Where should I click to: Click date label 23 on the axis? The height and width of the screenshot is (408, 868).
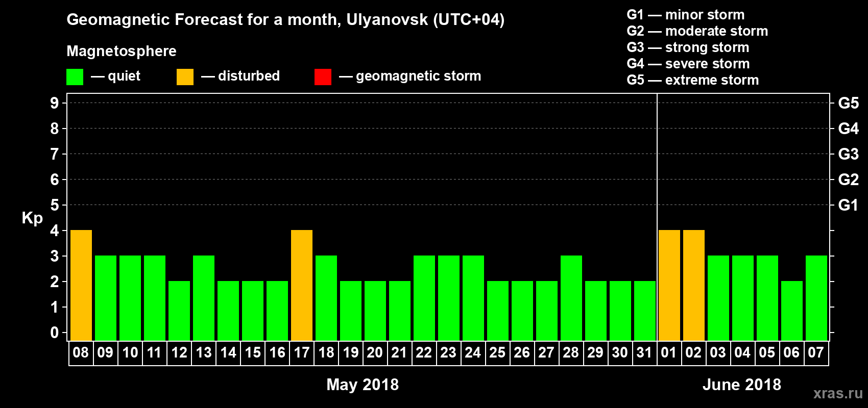[x=448, y=352]
